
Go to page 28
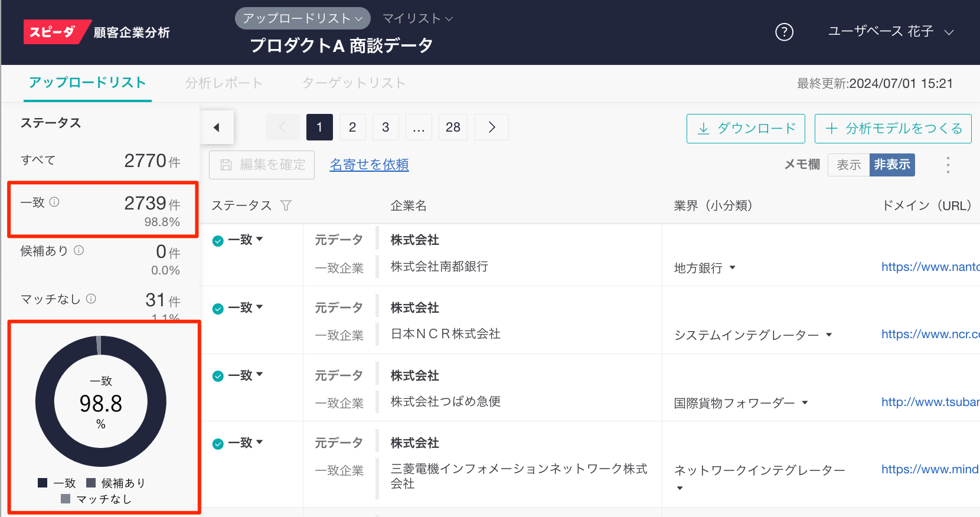[453, 127]
